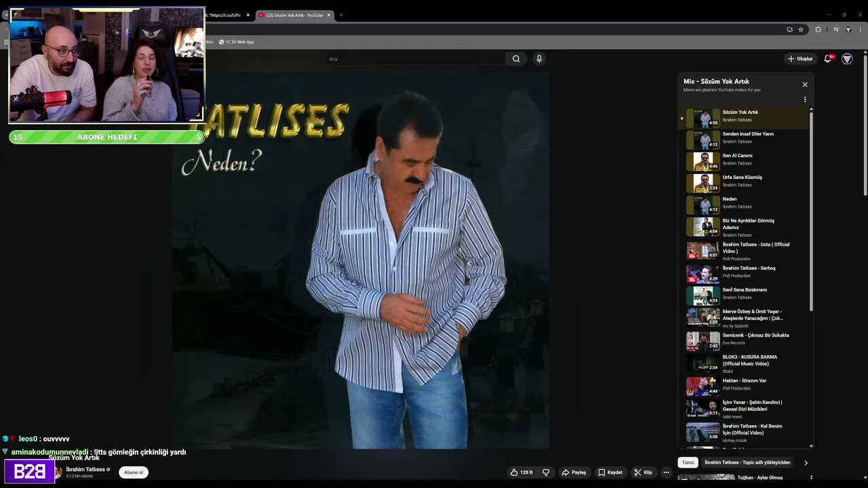This screenshot has width=868, height=488.
Task: Open the notifications bell
Action: coord(827,59)
